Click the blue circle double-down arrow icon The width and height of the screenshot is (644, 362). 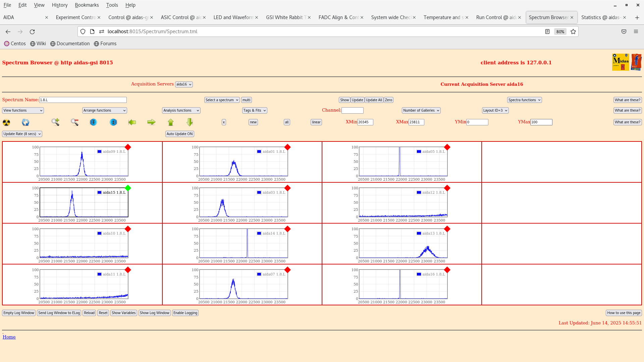[x=93, y=122]
